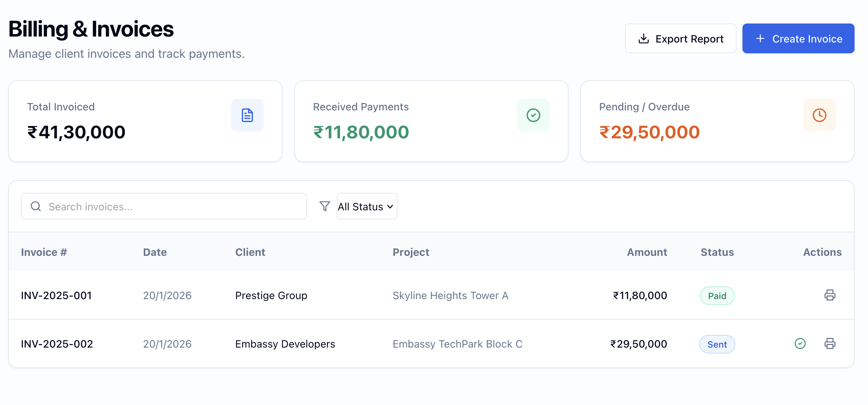868x405 pixels.
Task: Select the Embassy Developers client row
Action: (x=285, y=344)
